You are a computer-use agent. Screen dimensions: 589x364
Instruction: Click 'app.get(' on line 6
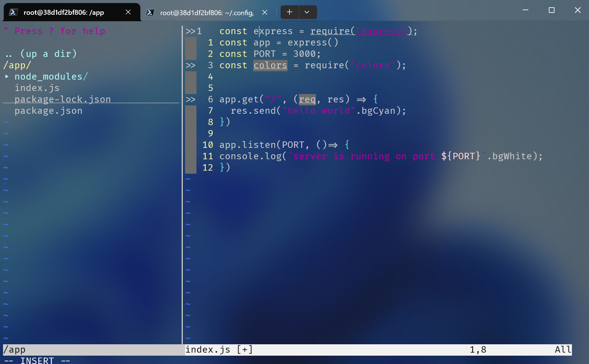(x=242, y=99)
